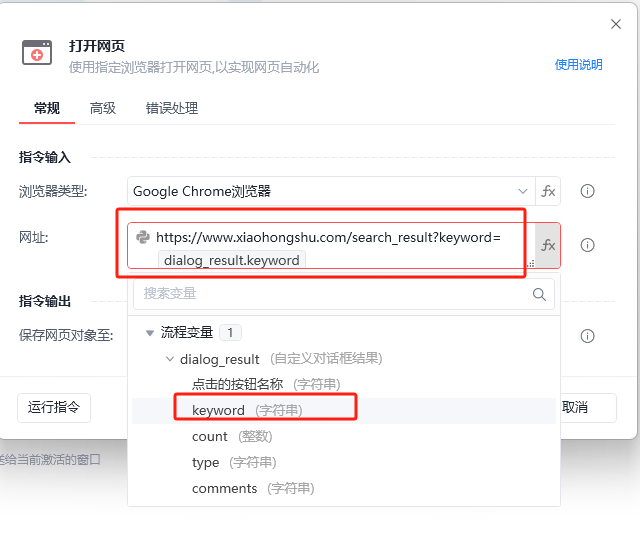The width and height of the screenshot is (640, 535).
Task: Close the 打开网页 dialog with X
Action: point(616,24)
